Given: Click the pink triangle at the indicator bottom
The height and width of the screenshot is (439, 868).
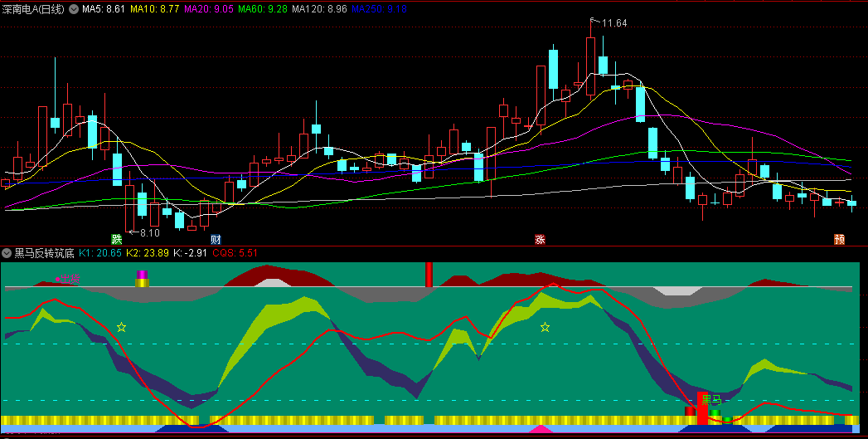Looking at the screenshot, I should (541, 428).
